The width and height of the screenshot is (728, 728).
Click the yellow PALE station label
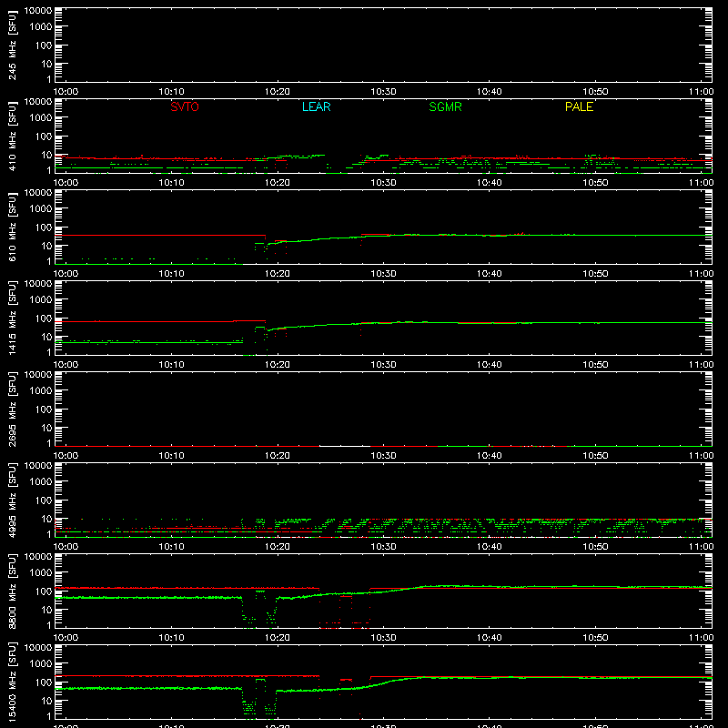click(x=579, y=106)
